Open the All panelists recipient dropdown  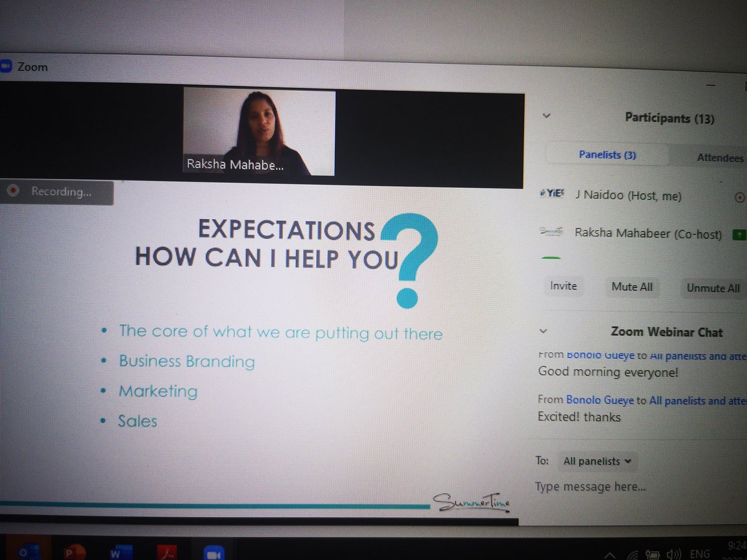pyautogui.click(x=597, y=461)
